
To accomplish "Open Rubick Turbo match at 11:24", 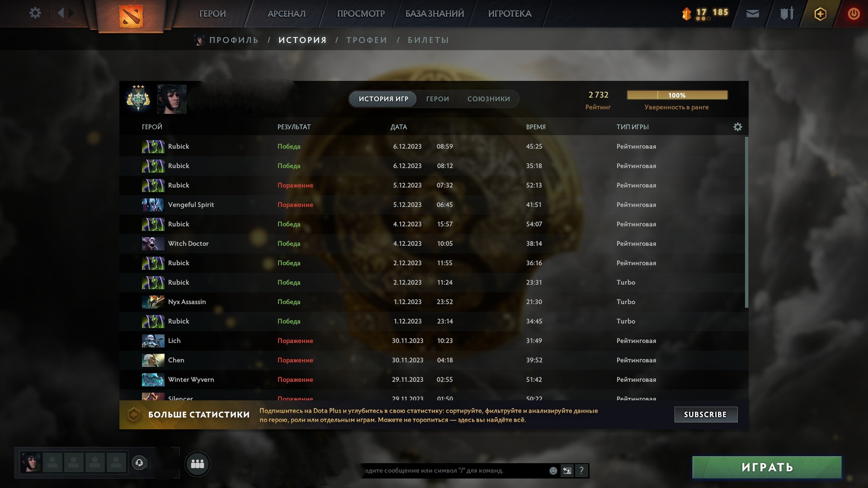I will click(432, 282).
